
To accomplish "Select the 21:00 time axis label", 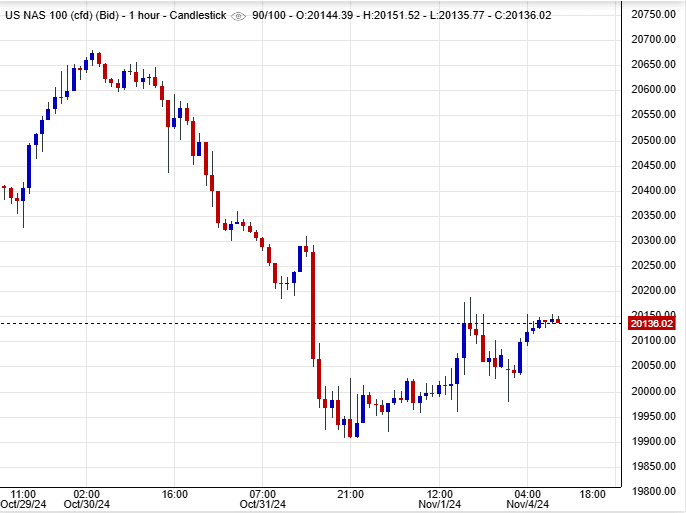I will coord(350,494).
